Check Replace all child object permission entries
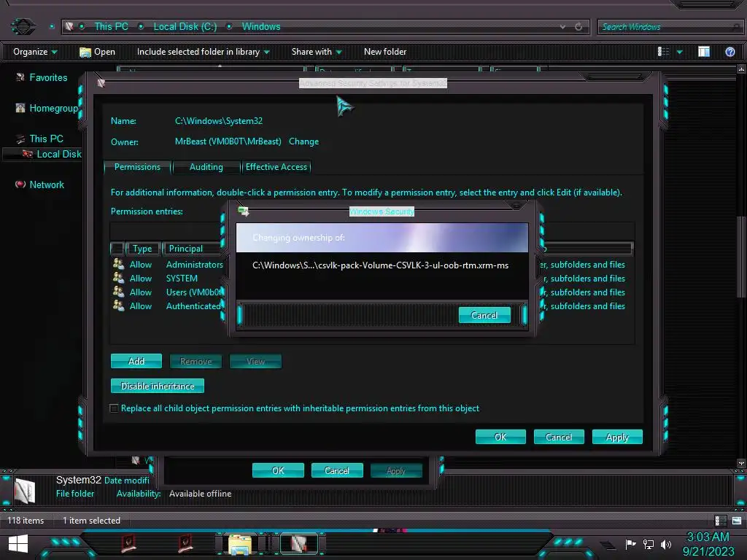Image resolution: width=747 pixels, height=560 pixels. click(x=114, y=408)
